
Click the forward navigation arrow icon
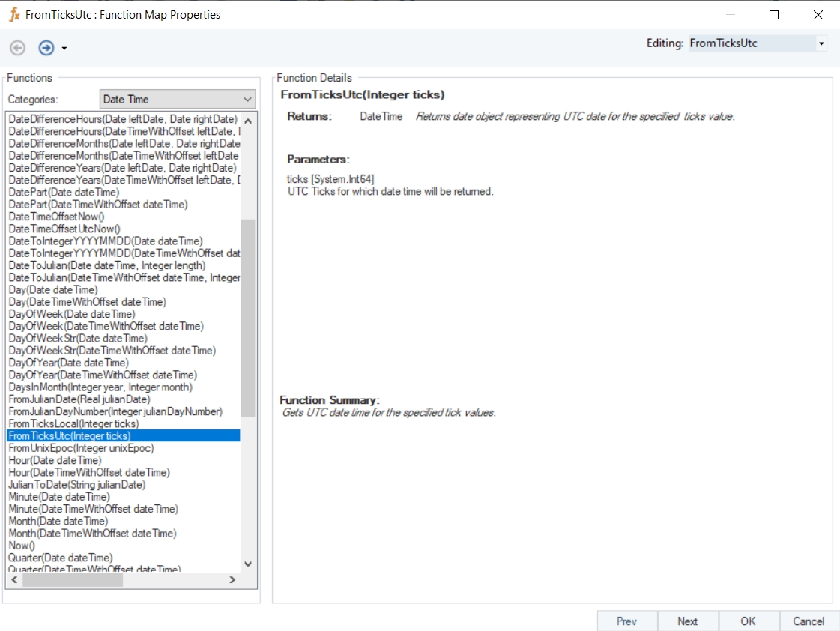(x=46, y=48)
